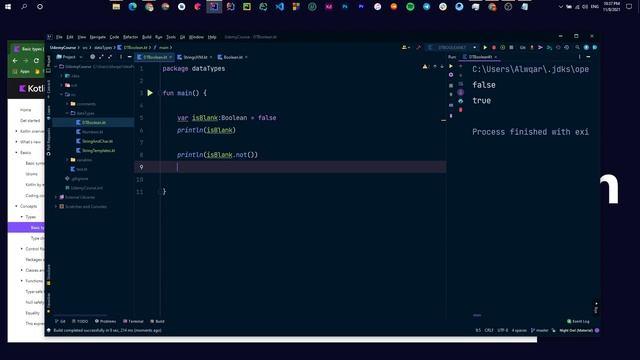Click the reload button in browser window

point(36,60)
